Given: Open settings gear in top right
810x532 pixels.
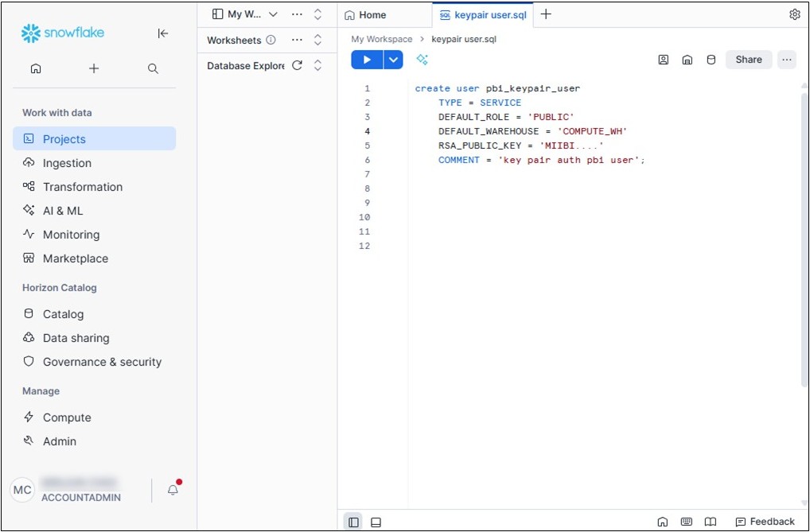Looking at the screenshot, I should click(794, 14).
